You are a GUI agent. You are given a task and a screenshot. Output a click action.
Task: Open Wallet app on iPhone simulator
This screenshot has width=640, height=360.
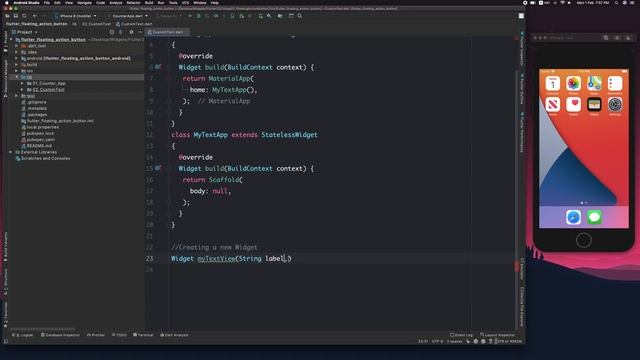click(x=594, y=105)
